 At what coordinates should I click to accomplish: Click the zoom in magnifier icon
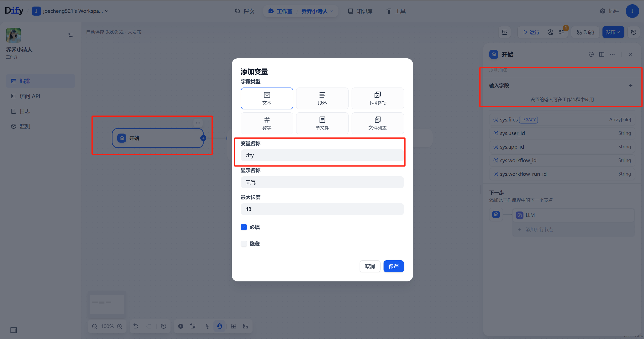120,326
